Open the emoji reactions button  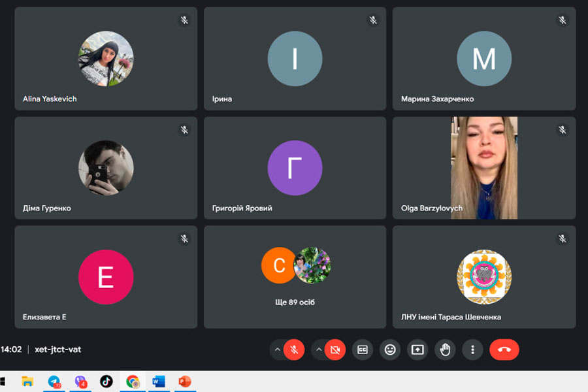[390, 350]
